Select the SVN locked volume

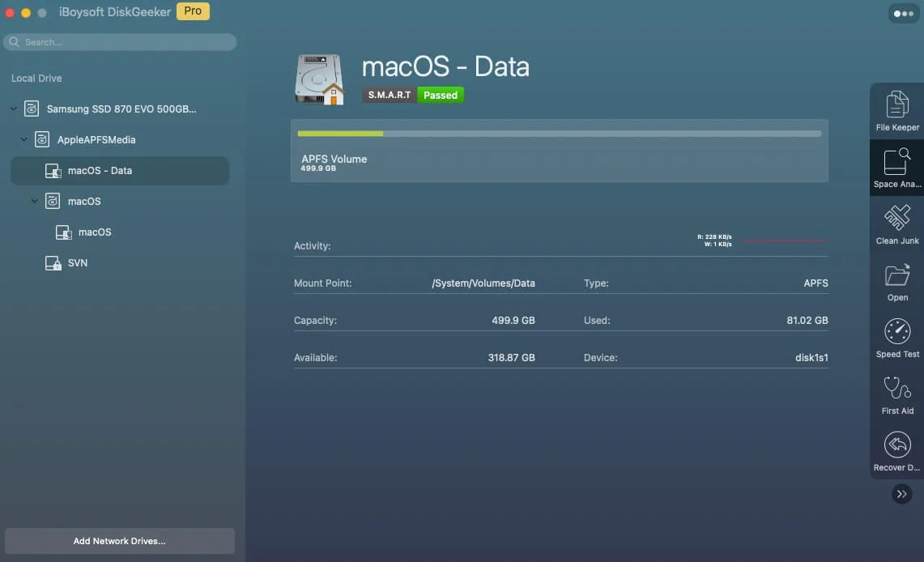click(77, 263)
